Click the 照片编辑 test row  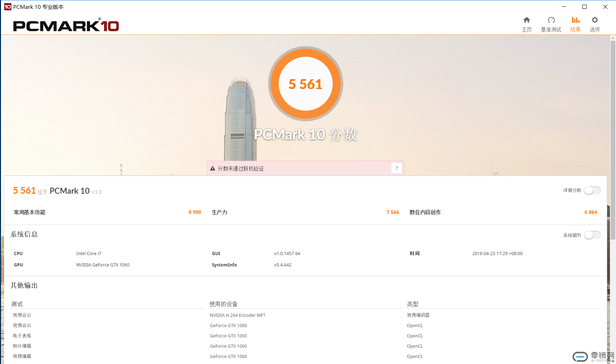point(22,346)
